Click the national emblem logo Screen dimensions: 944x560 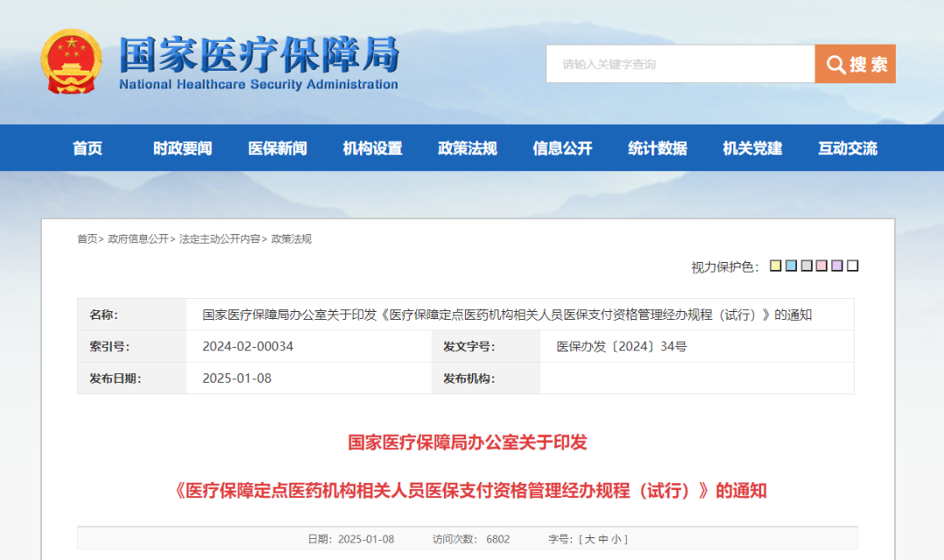[71, 61]
